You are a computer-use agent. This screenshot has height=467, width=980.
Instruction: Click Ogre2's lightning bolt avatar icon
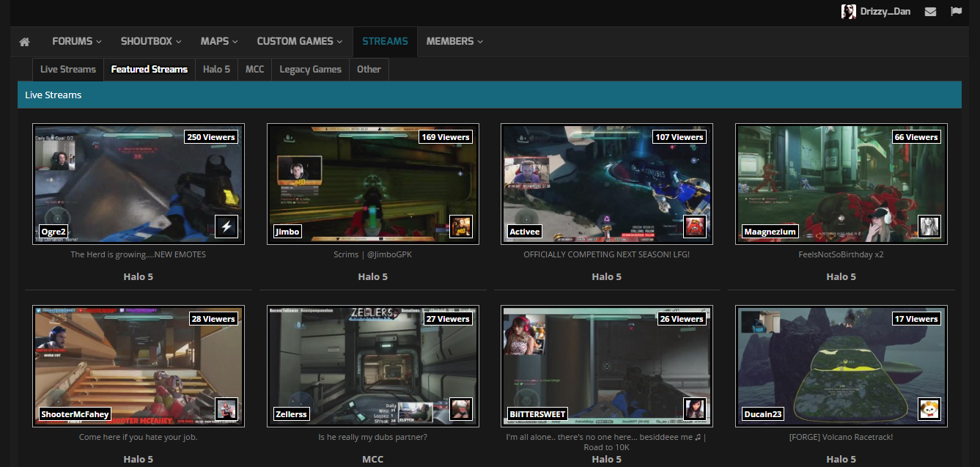(226, 226)
